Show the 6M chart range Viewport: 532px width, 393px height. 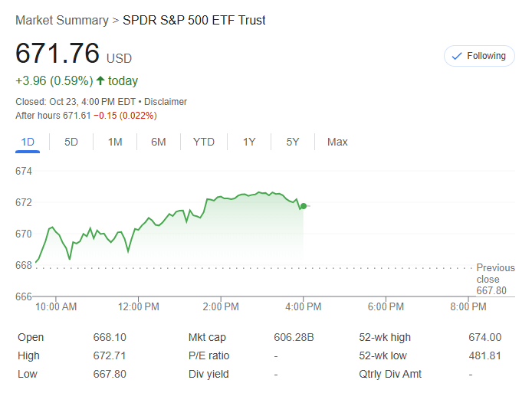159,142
